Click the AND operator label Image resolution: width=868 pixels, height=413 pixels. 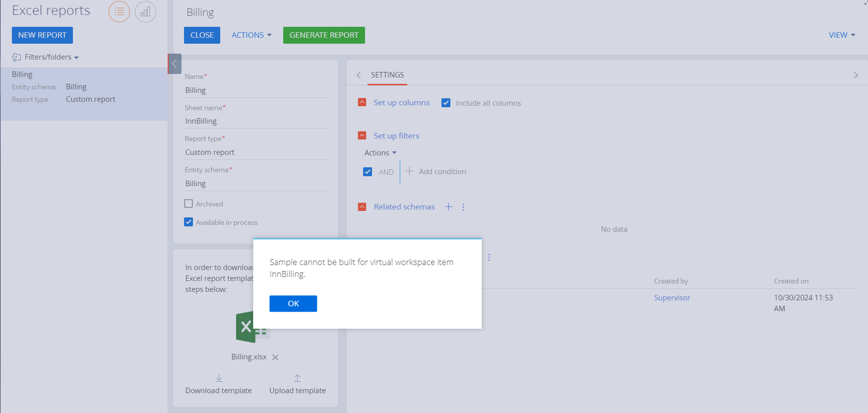click(386, 172)
